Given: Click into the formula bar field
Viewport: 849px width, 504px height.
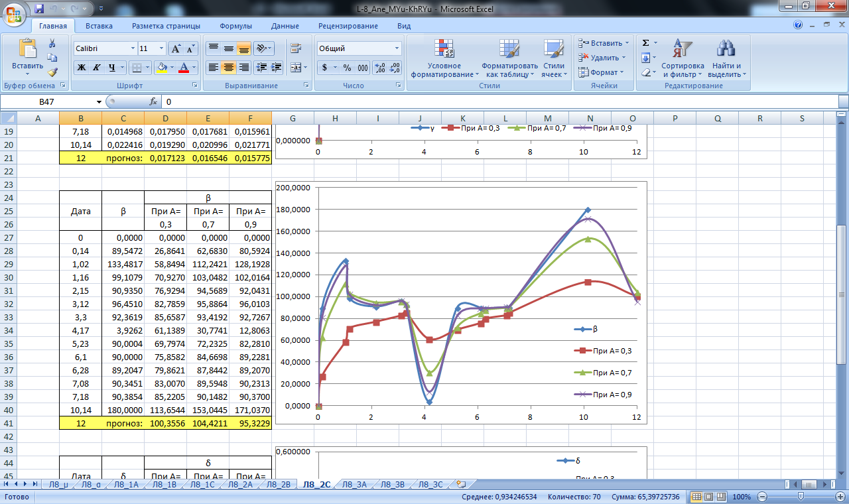Looking at the screenshot, I should [499, 101].
